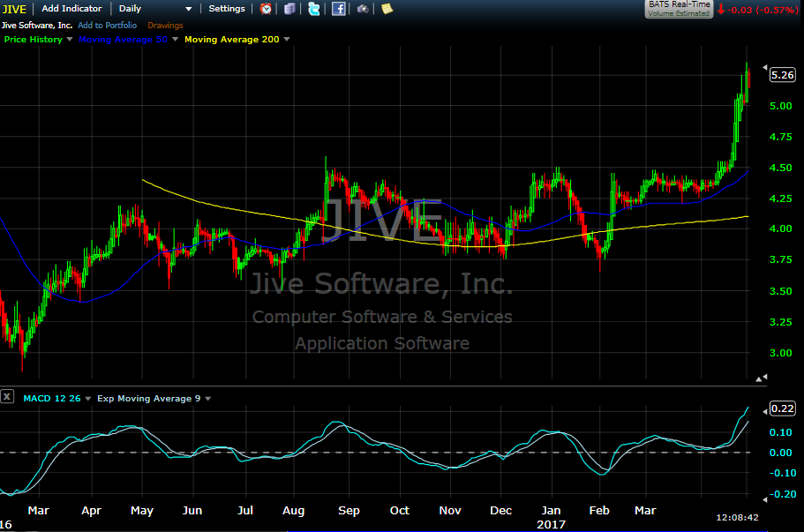Click the 0.22 MACD value label
Screen dimensions: 804x532
pos(783,408)
